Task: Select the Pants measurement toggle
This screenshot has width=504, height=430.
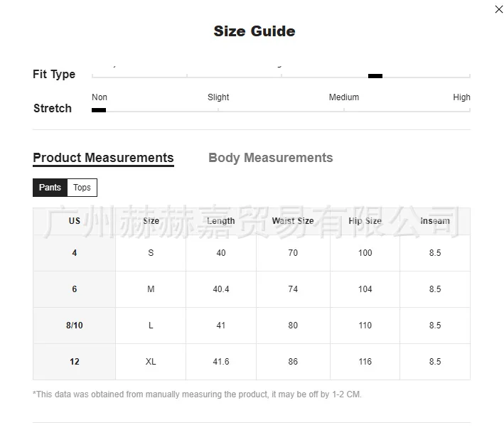Action: (50, 188)
